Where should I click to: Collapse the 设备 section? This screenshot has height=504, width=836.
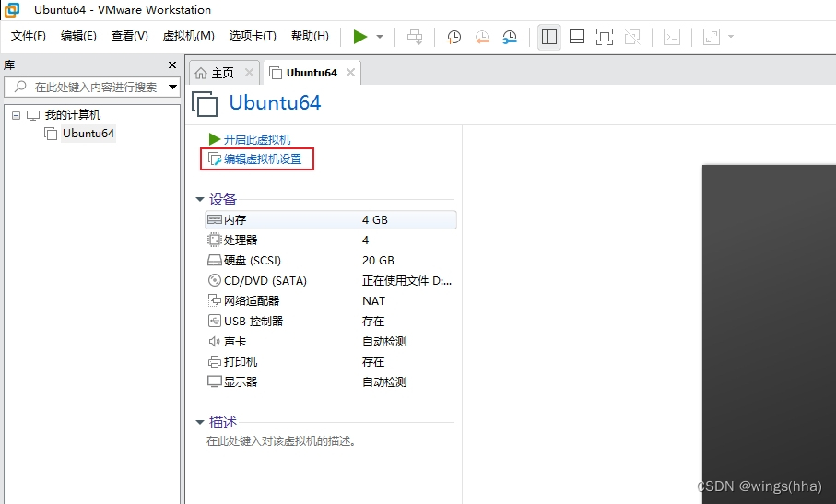pos(200,199)
